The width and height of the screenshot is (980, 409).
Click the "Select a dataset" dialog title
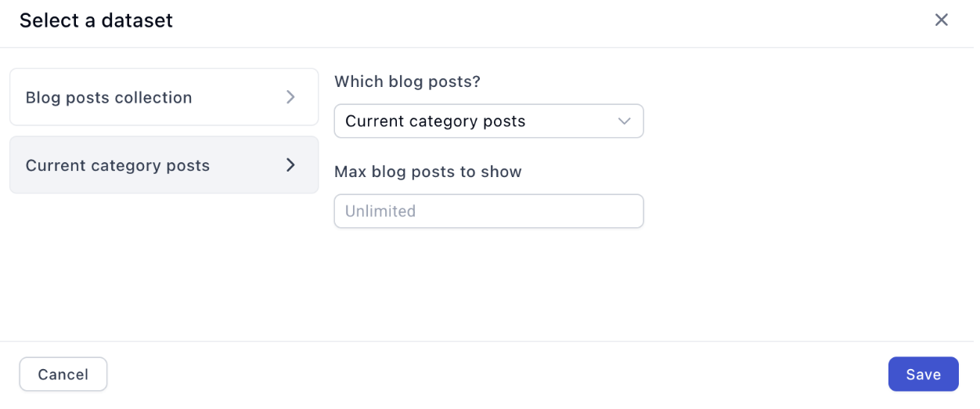96,20
